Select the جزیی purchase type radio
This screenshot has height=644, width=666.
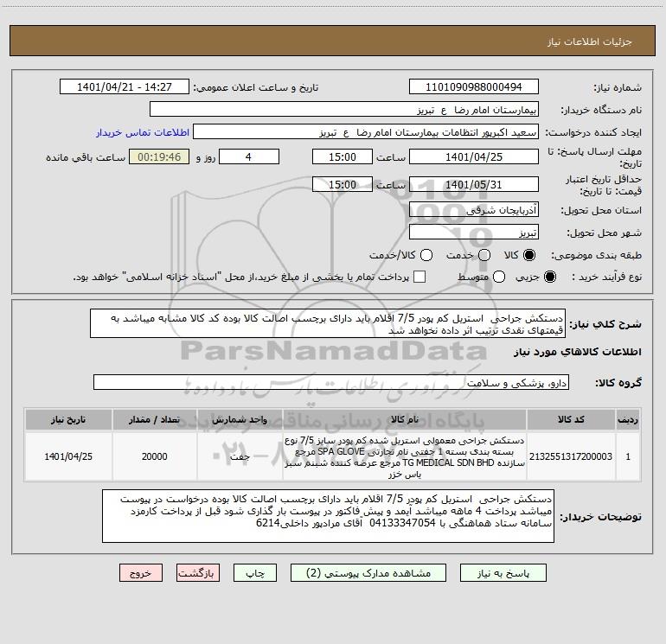pyautogui.click(x=549, y=277)
